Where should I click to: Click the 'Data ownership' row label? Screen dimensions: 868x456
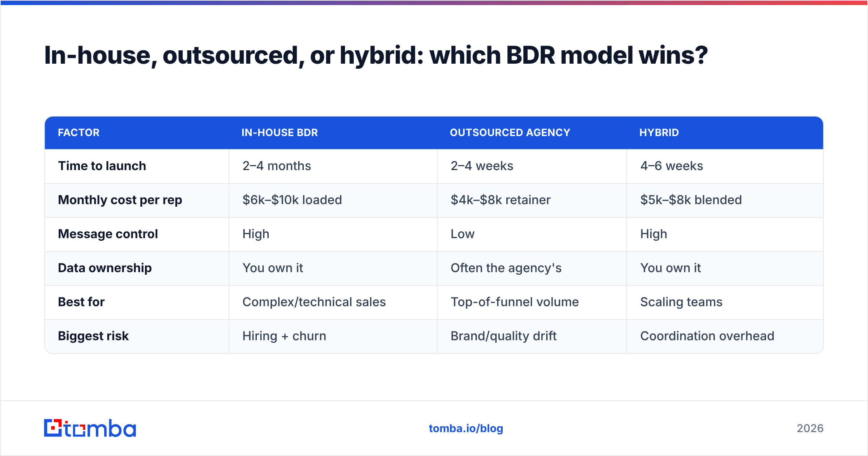[x=105, y=268]
